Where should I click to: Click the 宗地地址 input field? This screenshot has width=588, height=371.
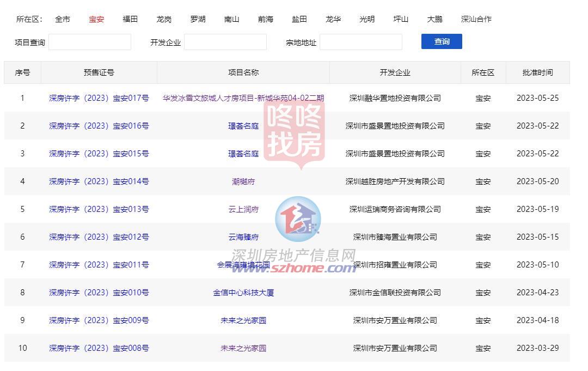coord(361,42)
